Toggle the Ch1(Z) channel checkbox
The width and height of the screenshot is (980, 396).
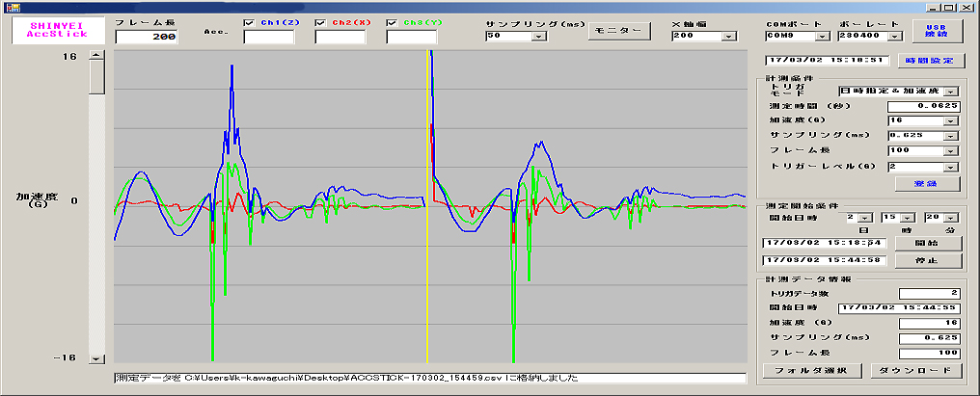pyautogui.click(x=250, y=22)
